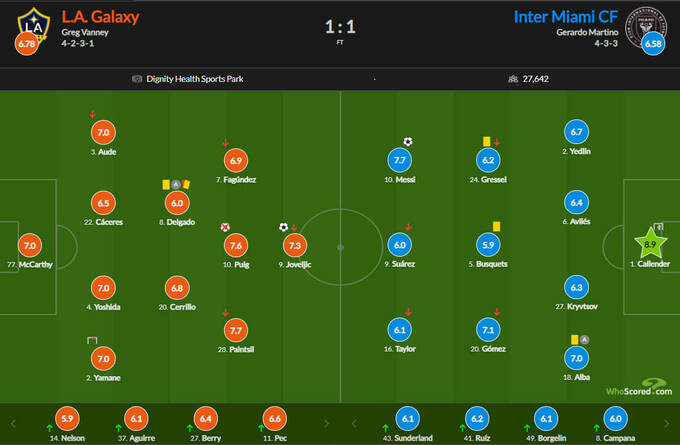Select Messi's 7.7 rating bubble
This screenshot has width=680, height=445.
(398, 160)
